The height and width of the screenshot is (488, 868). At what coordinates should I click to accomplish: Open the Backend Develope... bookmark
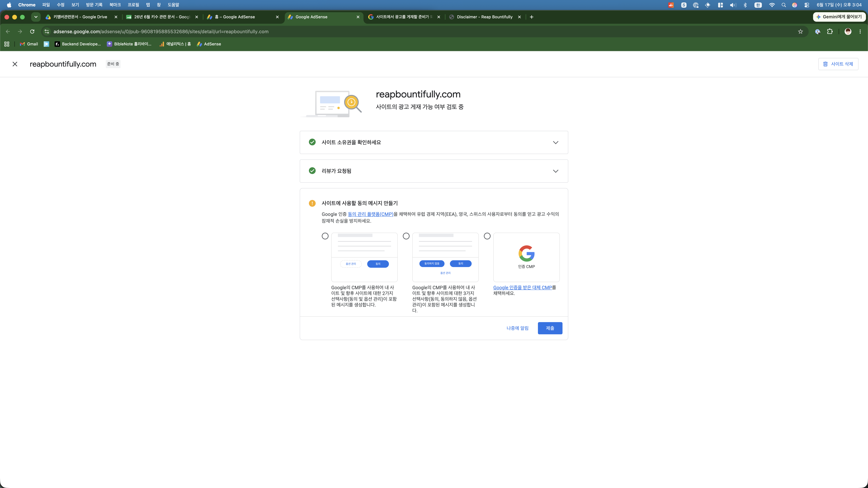(x=78, y=44)
